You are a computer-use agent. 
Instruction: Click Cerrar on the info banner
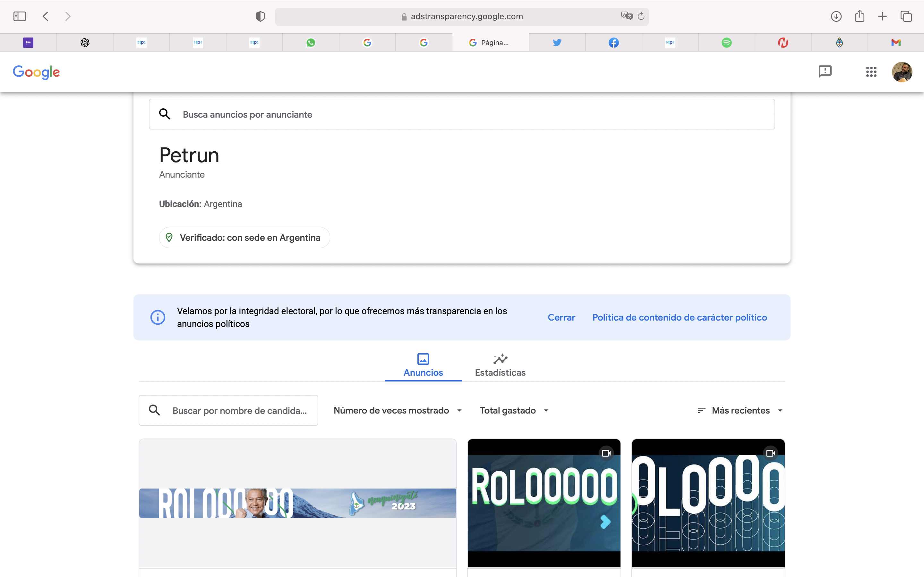[561, 317]
